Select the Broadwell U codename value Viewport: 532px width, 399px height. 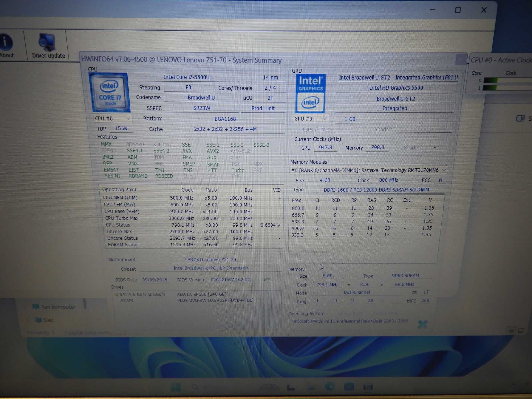(201, 98)
